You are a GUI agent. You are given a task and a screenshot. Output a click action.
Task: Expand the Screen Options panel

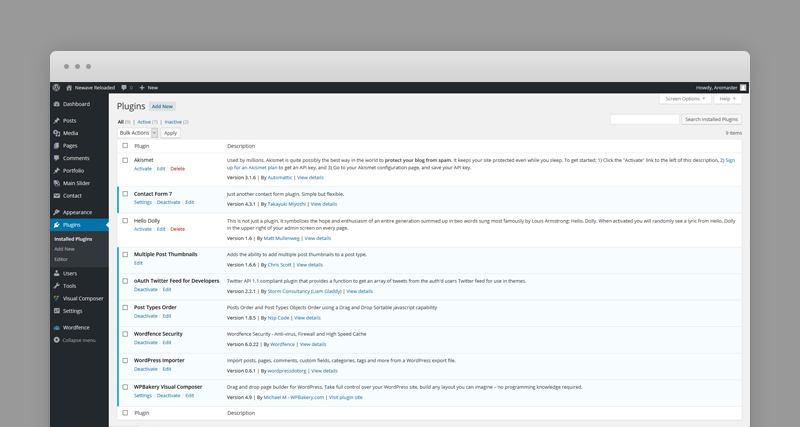pyautogui.click(x=685, y=99)
